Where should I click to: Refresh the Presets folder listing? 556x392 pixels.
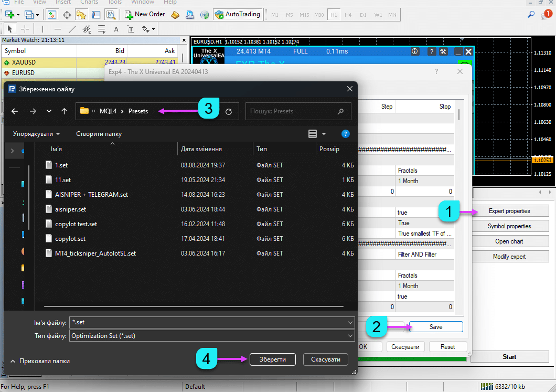(229, 111)
